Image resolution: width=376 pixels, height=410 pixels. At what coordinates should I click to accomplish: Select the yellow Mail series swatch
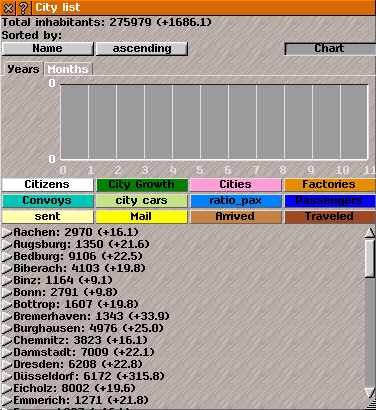[x=142, y=217]
